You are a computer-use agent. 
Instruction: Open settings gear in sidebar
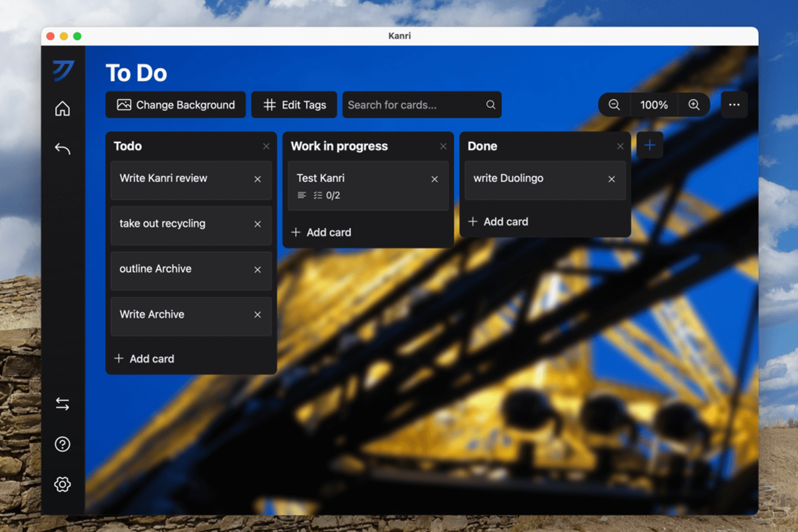62,484
